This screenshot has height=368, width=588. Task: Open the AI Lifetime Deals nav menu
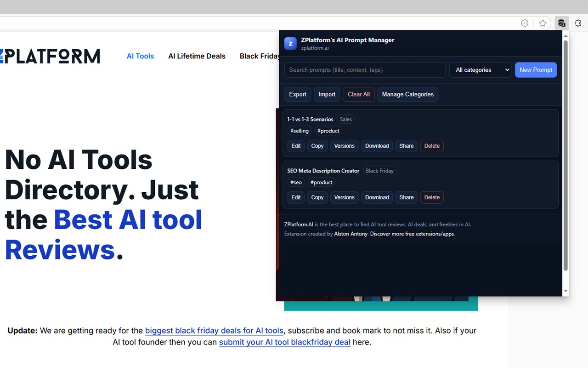pos(197,56)
